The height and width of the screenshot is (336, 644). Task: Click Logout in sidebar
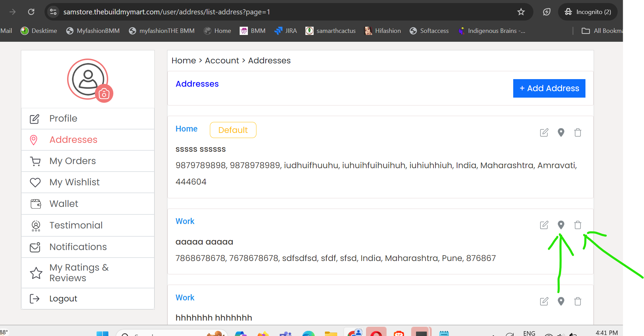[88, 299]
